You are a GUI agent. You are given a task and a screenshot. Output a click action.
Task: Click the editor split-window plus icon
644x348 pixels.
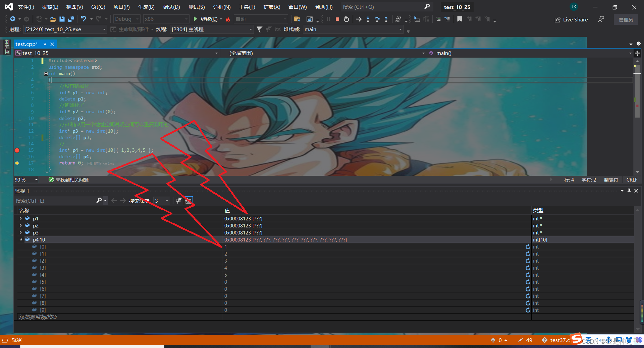pyautogui.click(x=637, y=53)
